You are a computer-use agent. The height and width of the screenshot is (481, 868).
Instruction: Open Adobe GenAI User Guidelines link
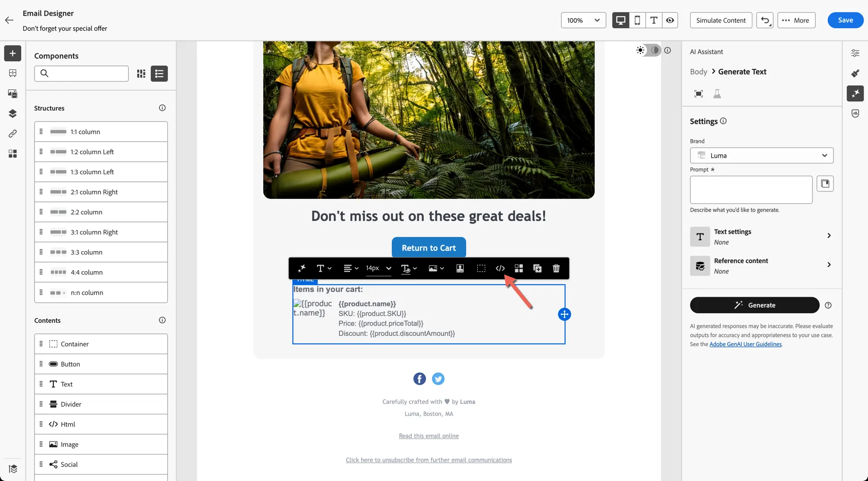(x=745, y=344)
